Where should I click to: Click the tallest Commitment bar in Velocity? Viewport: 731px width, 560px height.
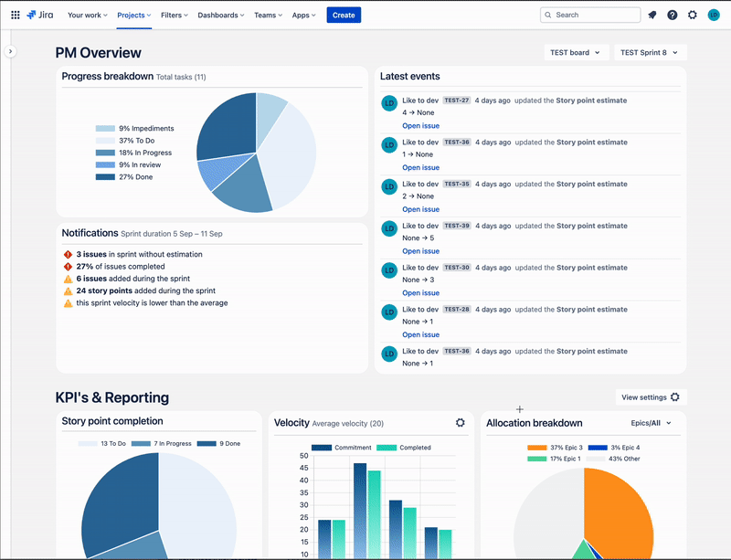coord(360,511)
